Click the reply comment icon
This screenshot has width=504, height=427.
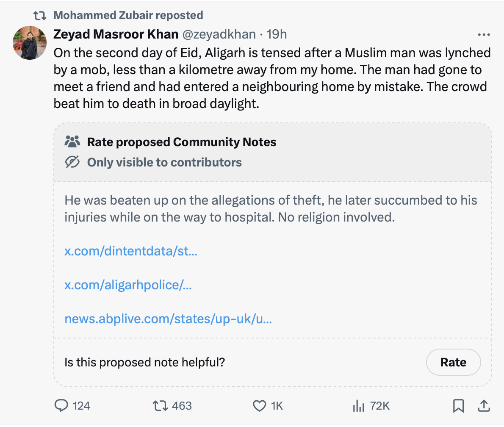click(61, 406)
